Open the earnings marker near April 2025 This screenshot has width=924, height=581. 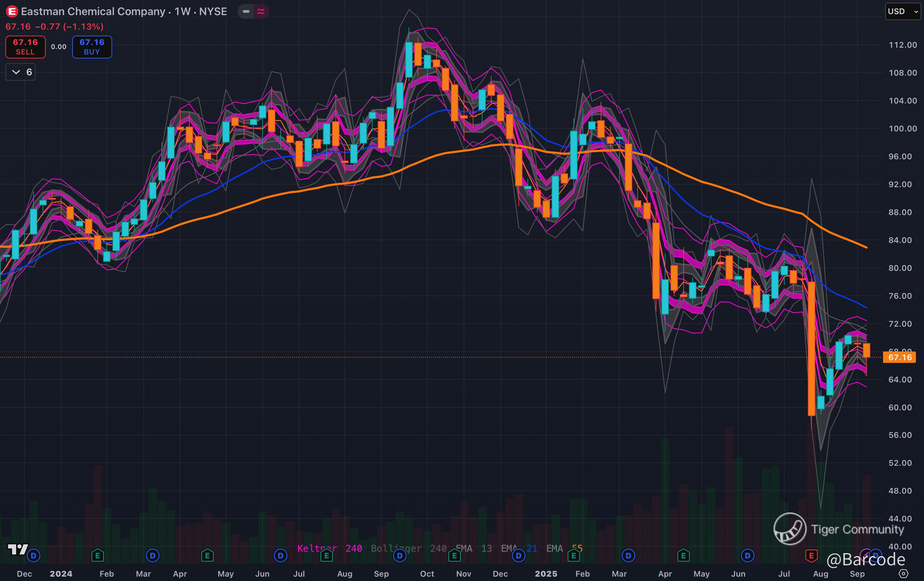pyautogui.click(x=683, y=556)
